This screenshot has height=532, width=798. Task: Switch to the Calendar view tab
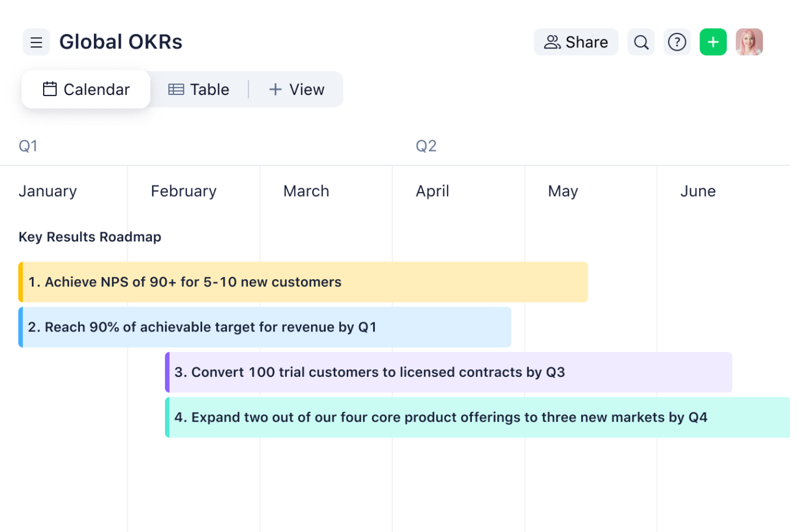86,89
